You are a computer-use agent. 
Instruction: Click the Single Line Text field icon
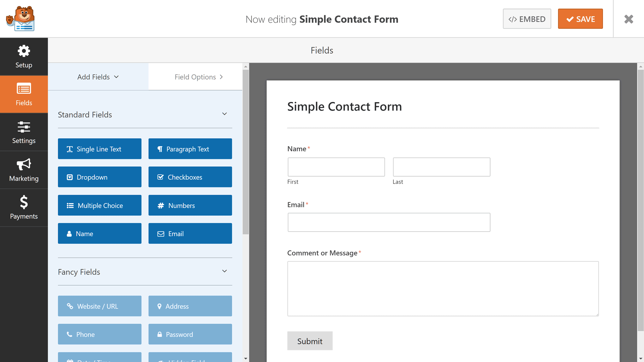69,149
